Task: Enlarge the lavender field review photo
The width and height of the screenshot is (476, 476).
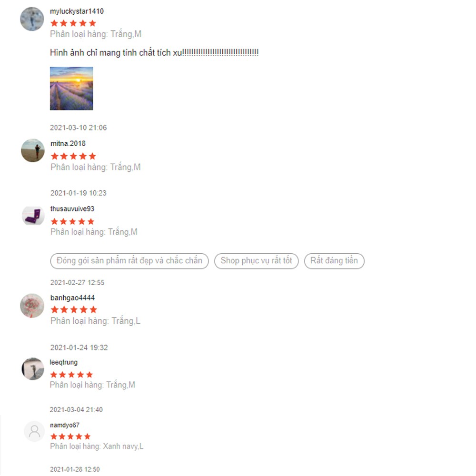Action: tap(72, 89)
